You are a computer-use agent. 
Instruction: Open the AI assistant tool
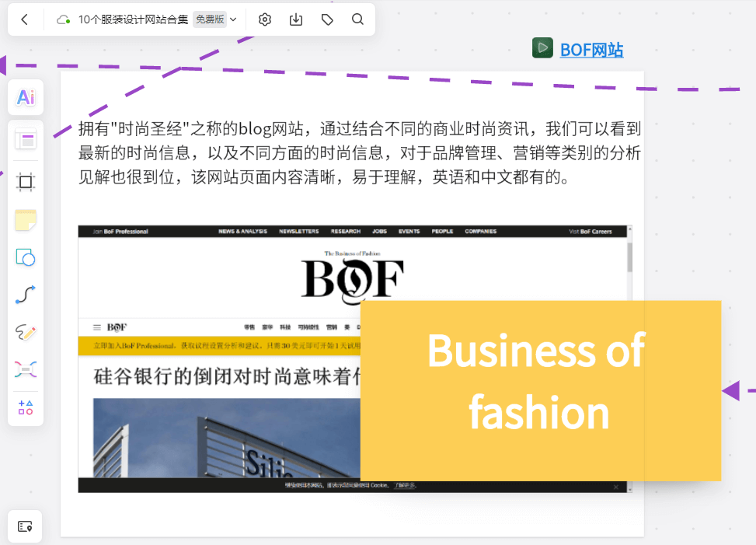pos(26,97)
